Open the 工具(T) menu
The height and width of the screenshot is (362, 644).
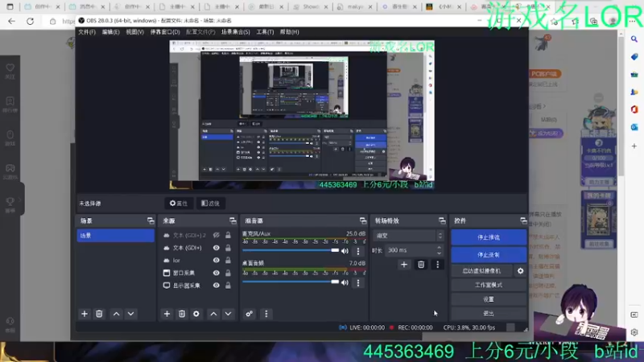[x=266, y=32]
